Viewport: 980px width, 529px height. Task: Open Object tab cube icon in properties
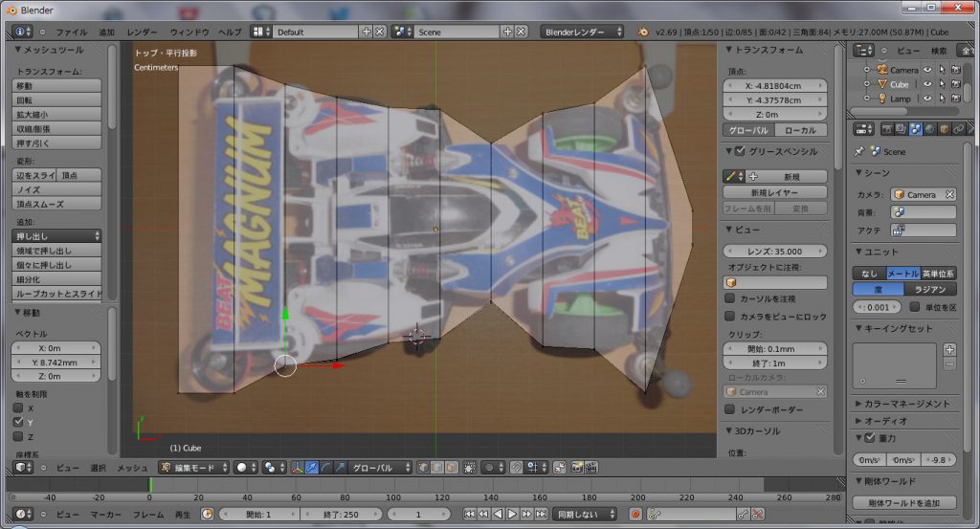[x=944, y=128]
